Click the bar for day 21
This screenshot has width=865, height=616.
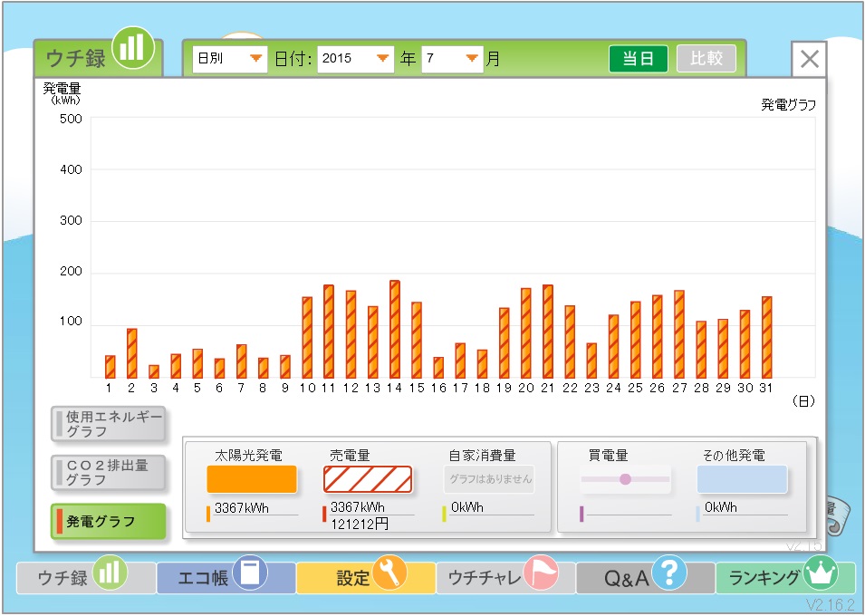tap(548, 332)
